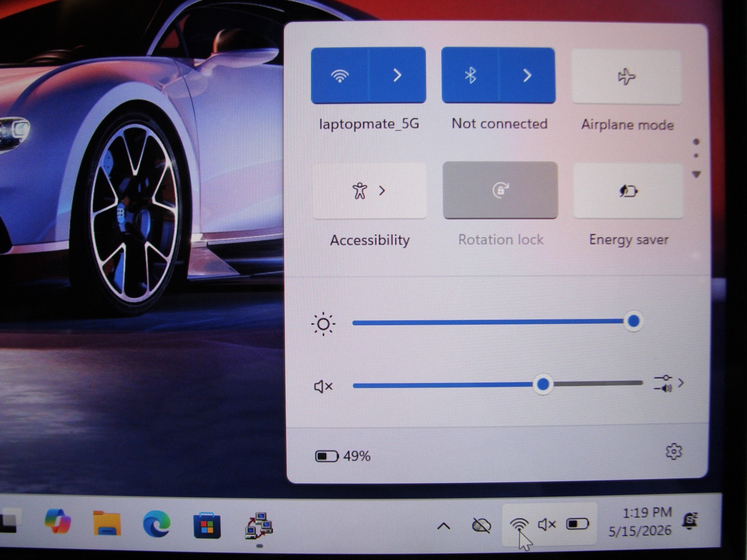Open all settings with the gear icon
Image resolution: width=747 pixels, height=560 pixels.
674,451
